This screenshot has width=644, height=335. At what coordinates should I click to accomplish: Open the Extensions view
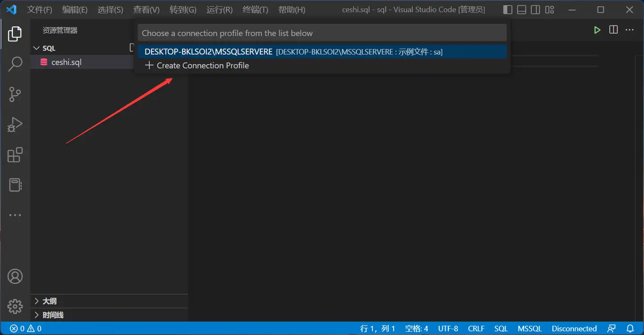click(x=15, y=155)
